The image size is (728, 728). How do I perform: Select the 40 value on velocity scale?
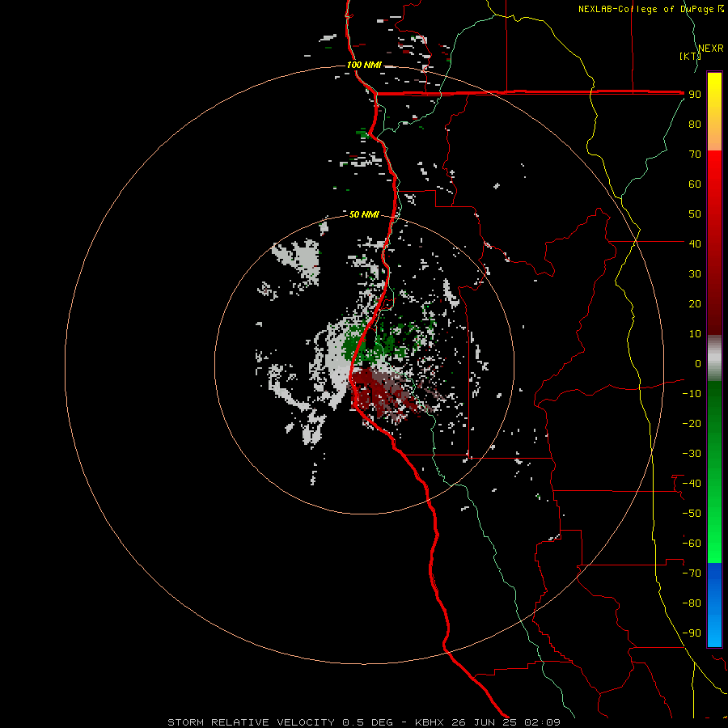[695, 243]
